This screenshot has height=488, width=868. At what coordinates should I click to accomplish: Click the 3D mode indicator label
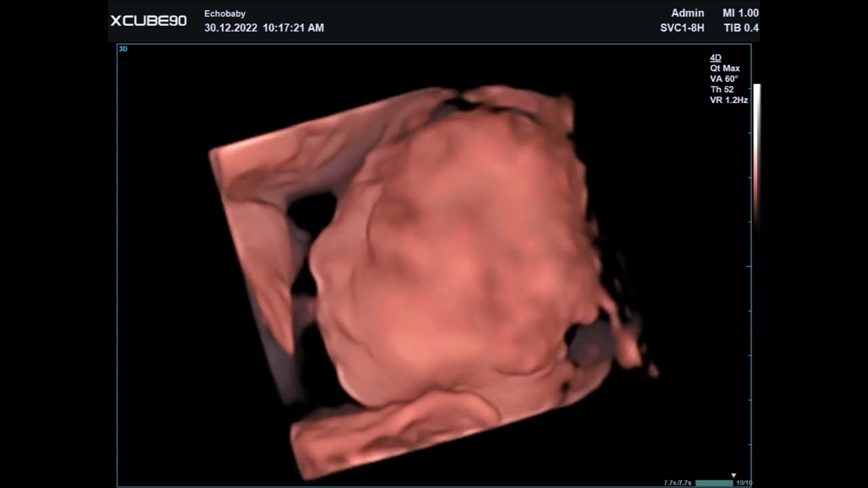[123, 49]
